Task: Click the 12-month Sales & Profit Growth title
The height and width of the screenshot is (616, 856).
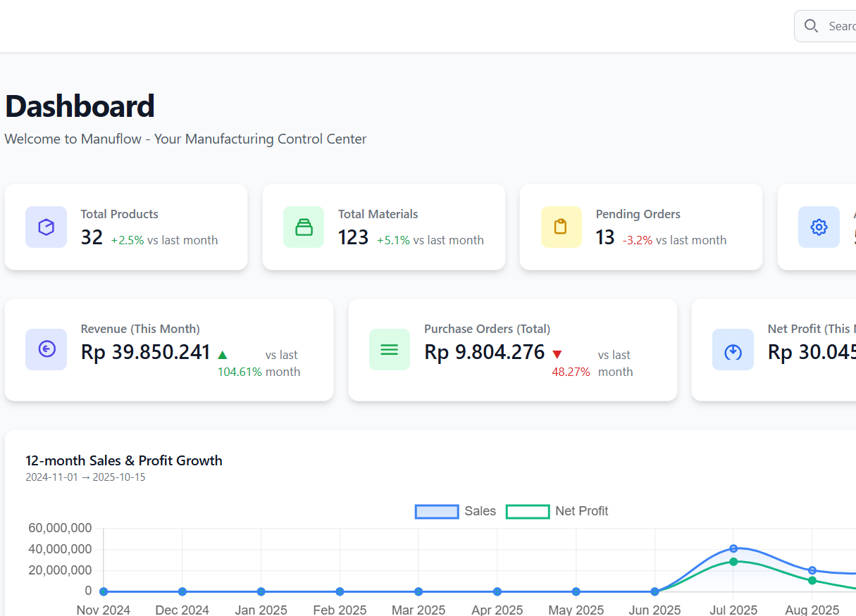Action: pyautogui.click(x=124, y=461)
